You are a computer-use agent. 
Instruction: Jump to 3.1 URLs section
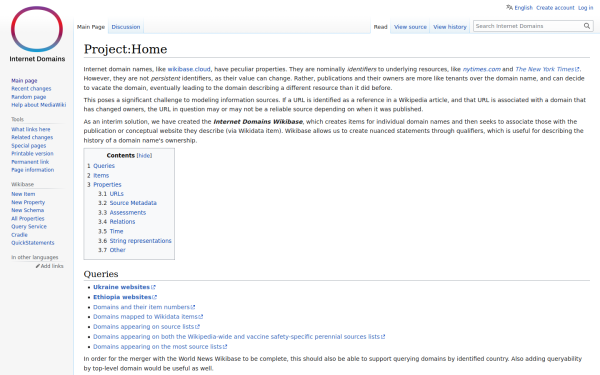pos(116,194)
